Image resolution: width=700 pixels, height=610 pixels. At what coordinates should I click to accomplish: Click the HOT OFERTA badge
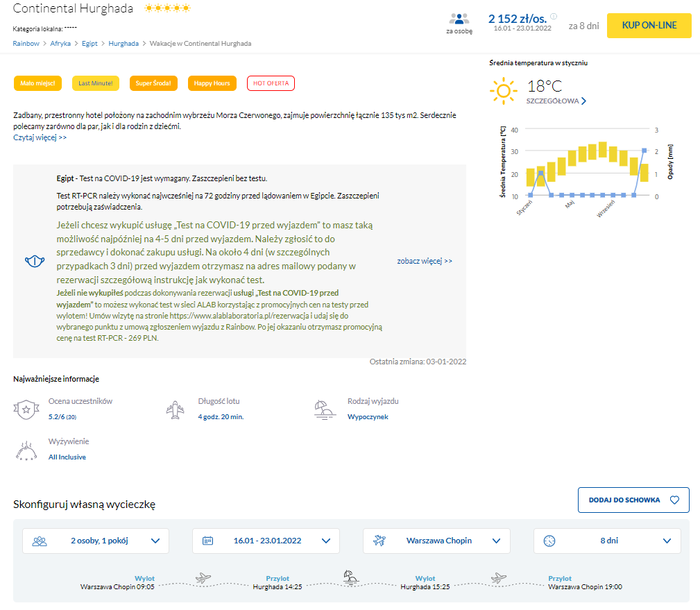(271, 83)
